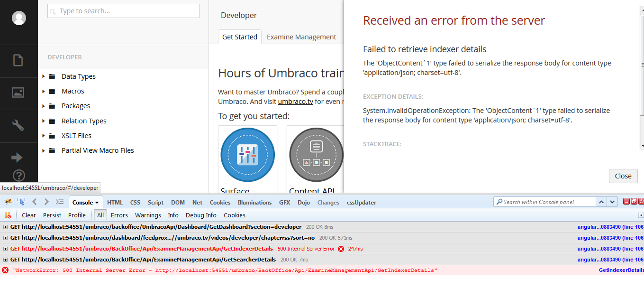The image size is (644, 298).
Task: Filter console by Errors
Action: coord(119,215)
